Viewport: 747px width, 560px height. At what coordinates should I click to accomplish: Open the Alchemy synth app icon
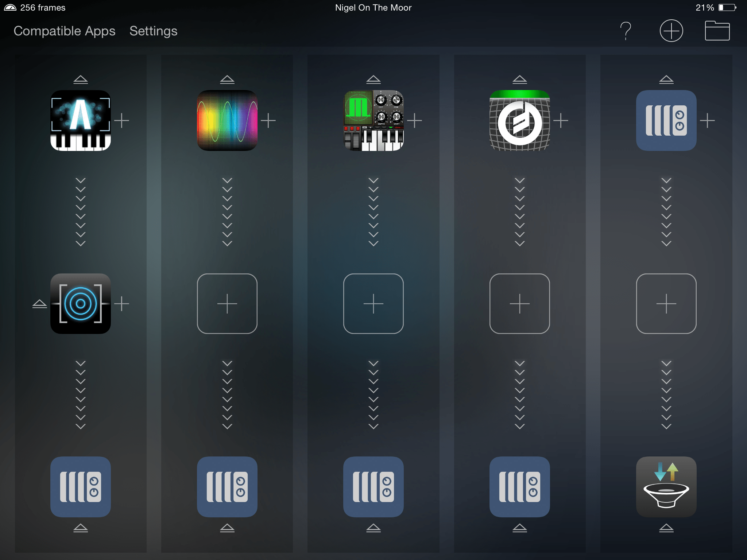point(81,120)
